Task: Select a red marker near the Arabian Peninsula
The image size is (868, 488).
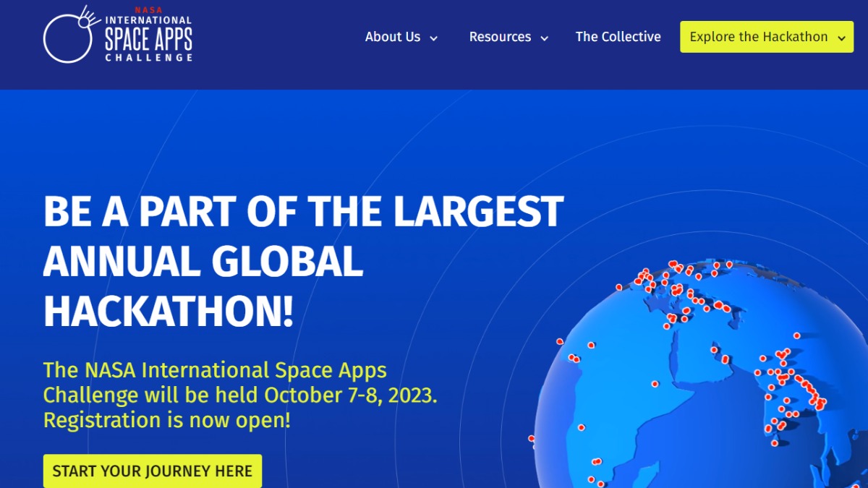Action: (x=723, y=358)
